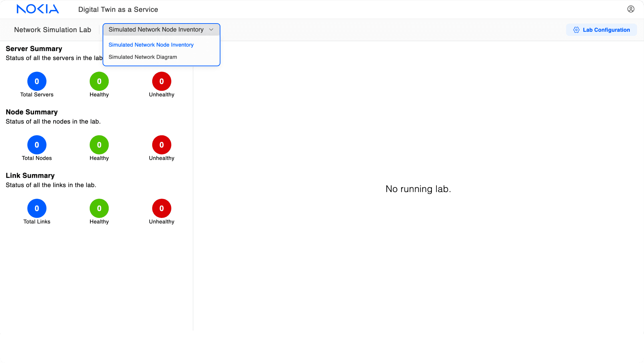This screenshot has width=644, height=363.
Task: Click the blue Total Nodes circle
Action: [x=37, y=145]
